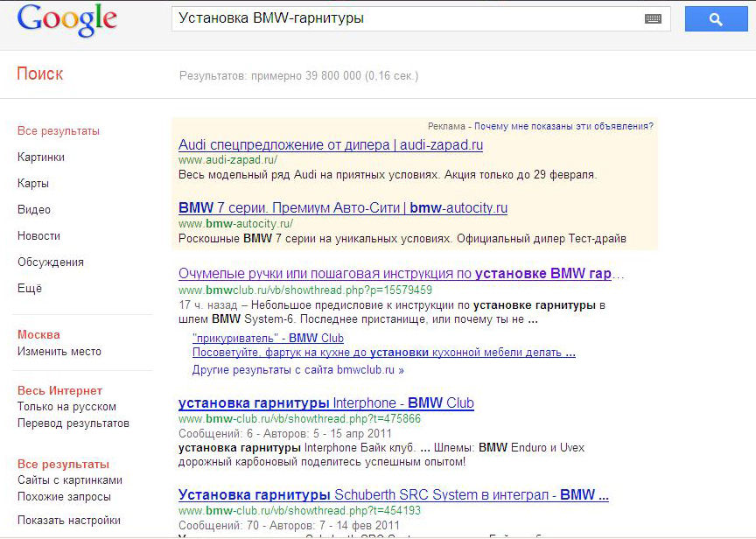756x539 pixels.
Task: Open the BMW 7 серии Премиум Авто-Сити ad
Action: point(343,207)
